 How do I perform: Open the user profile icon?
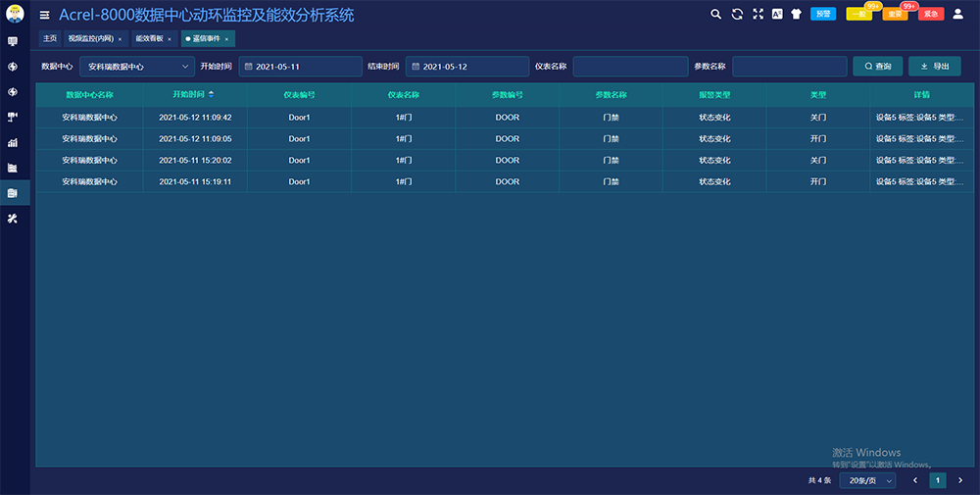(x=958, y=14)
